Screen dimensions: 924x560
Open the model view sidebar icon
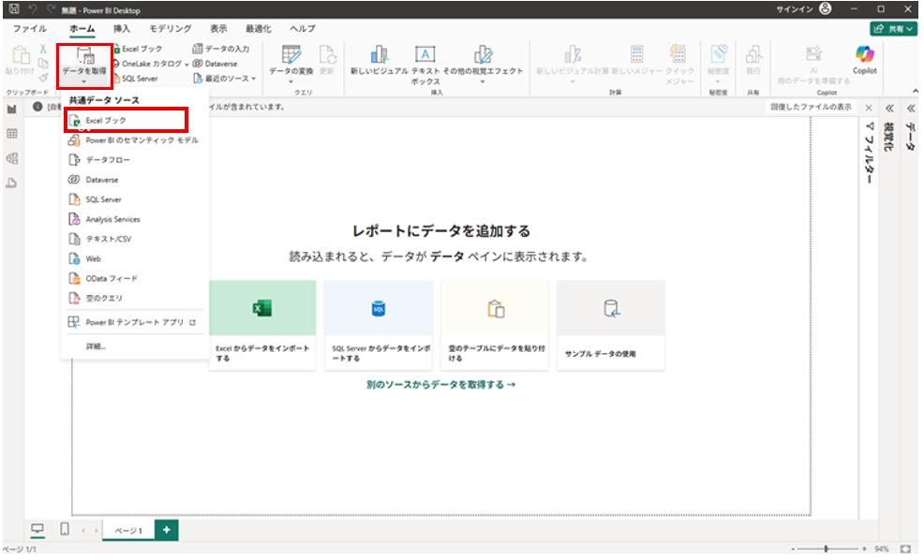coord(12,158)
